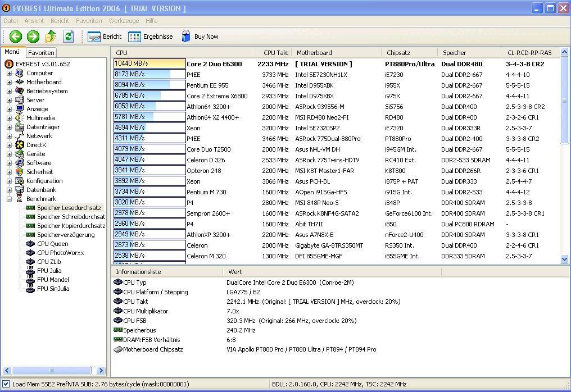This screenshot has width=571, height=392.
Task: Open the Bericht menu
Action: coord(60,21)
